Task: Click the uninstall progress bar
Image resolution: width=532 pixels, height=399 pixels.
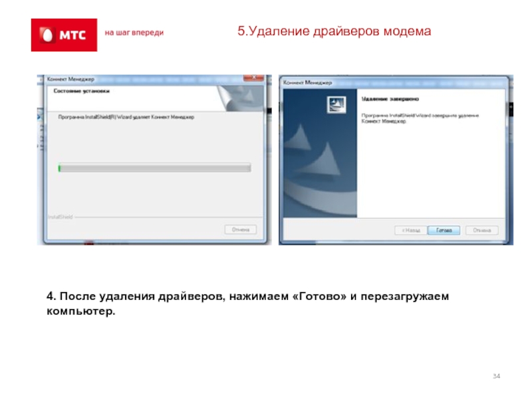Action: coord(154,168)
